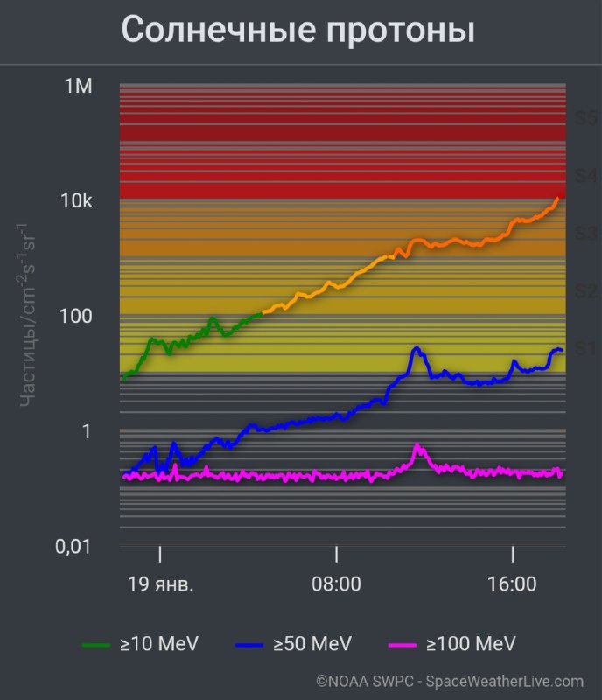
Task: Click the 10k y-axis label
Action: tap(77, 201)
